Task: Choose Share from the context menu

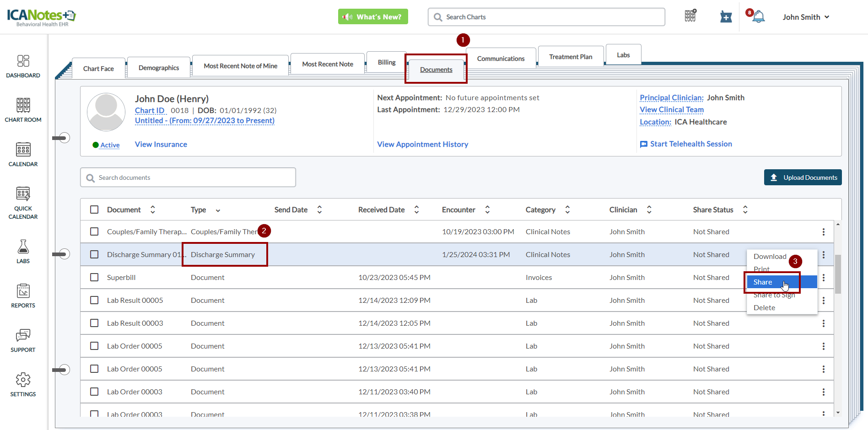Action: [763, 282]
